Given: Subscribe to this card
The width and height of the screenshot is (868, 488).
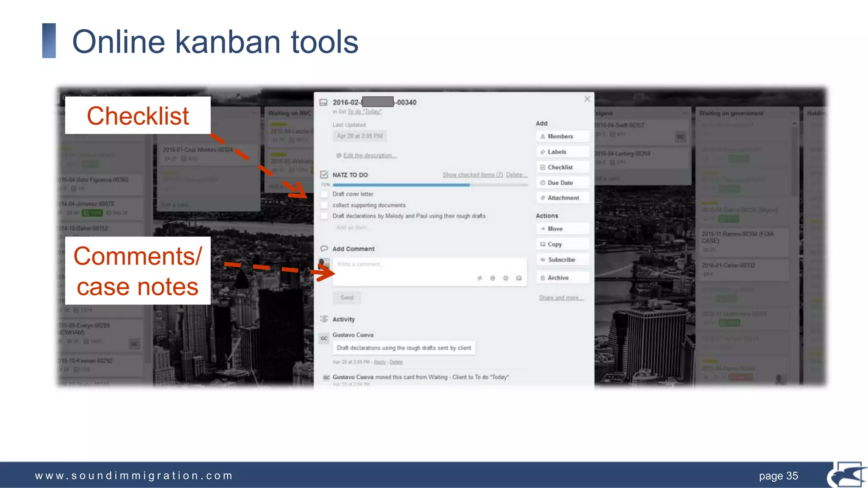Looking at the screenshot, I should point(563,260).
